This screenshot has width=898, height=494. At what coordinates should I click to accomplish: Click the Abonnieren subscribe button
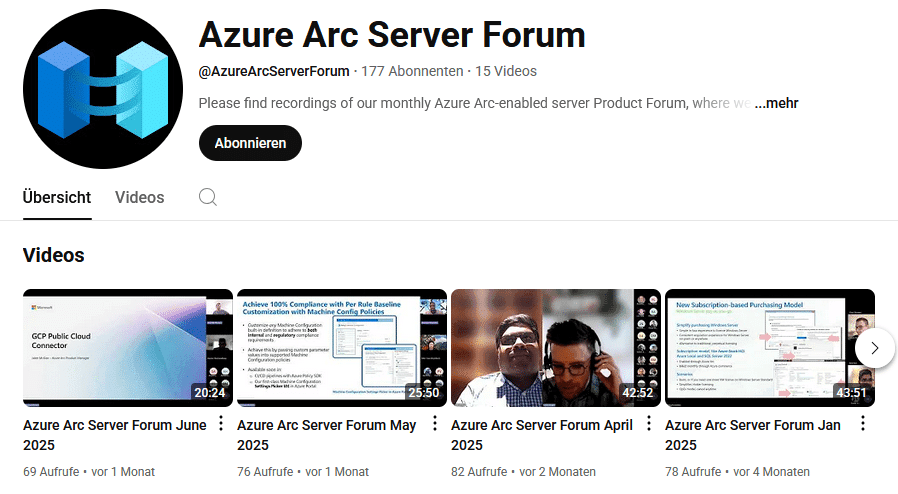click(x=250, y=143)
